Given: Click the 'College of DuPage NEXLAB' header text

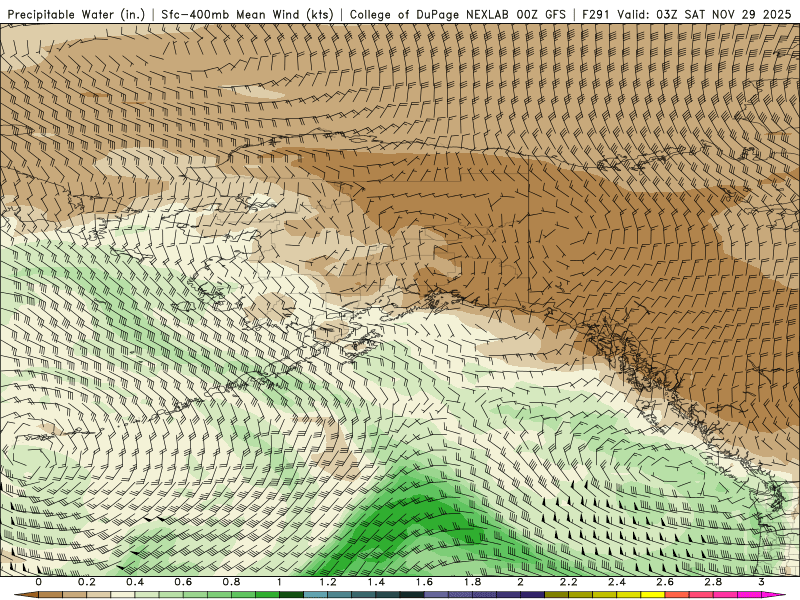Looking at the screenshot, I should 429,15.
